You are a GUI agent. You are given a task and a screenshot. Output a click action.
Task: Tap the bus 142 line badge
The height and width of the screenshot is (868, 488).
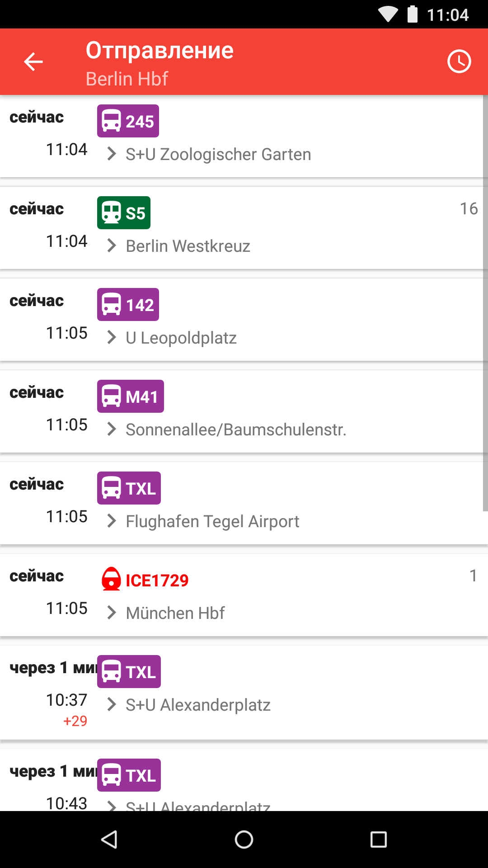128,305
